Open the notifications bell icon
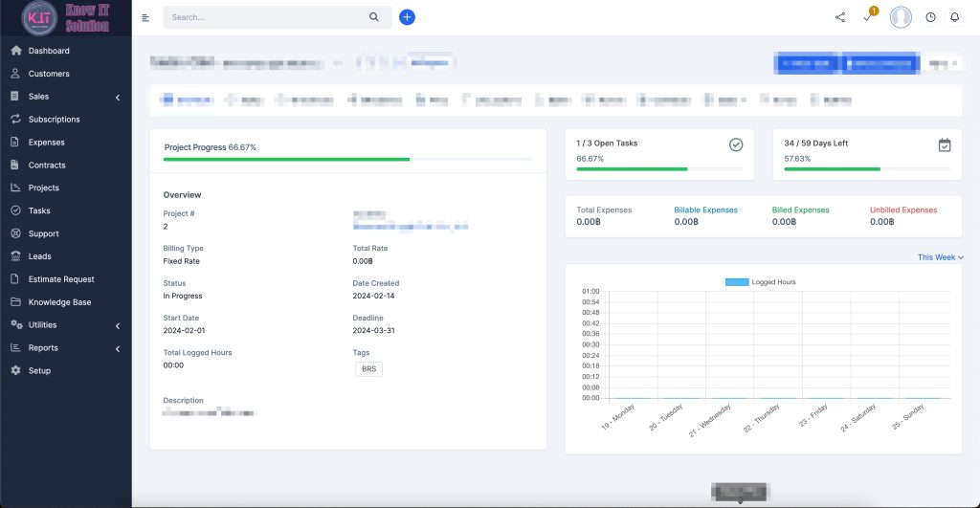This screenshot has height=508, width=980. pos(954,17)
